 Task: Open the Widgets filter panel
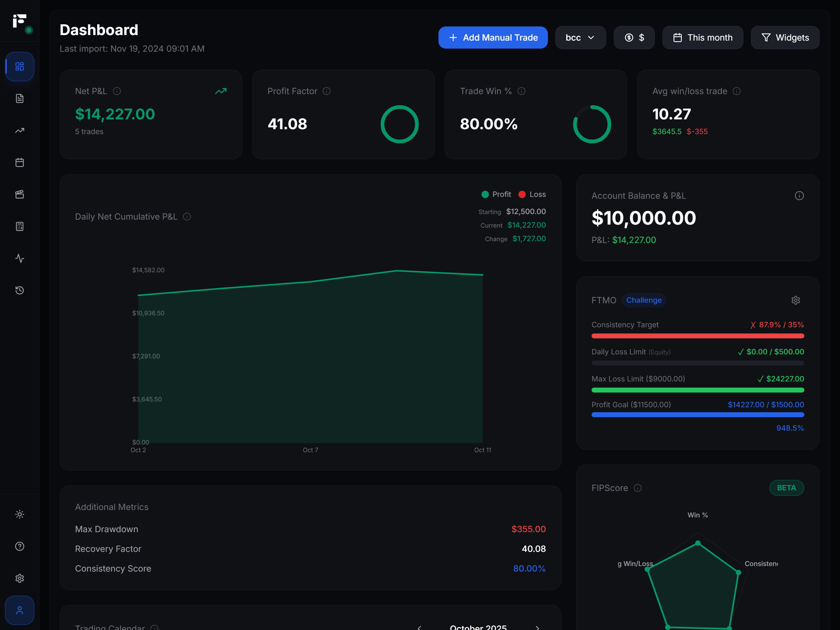(x=785, y=38)
